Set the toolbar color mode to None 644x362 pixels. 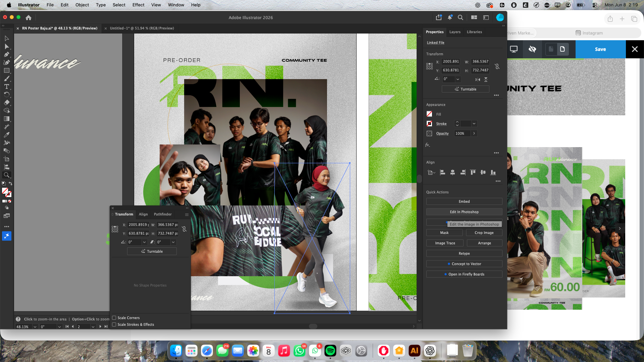tap(10, 201)
